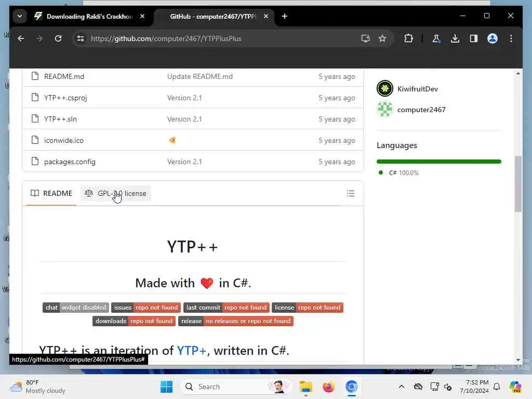The width and height of the screenshot is (532, 399).
Task: Open the Downloads icon in toolbar
Action: coord(455,38)
